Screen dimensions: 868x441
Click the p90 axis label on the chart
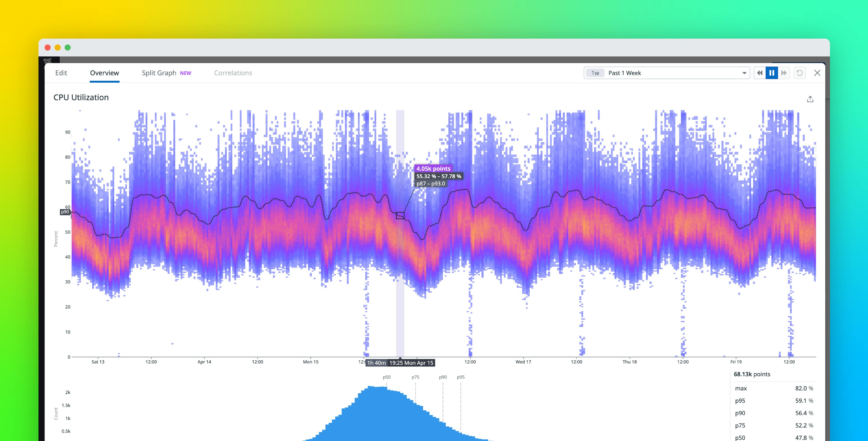[65, 212]
